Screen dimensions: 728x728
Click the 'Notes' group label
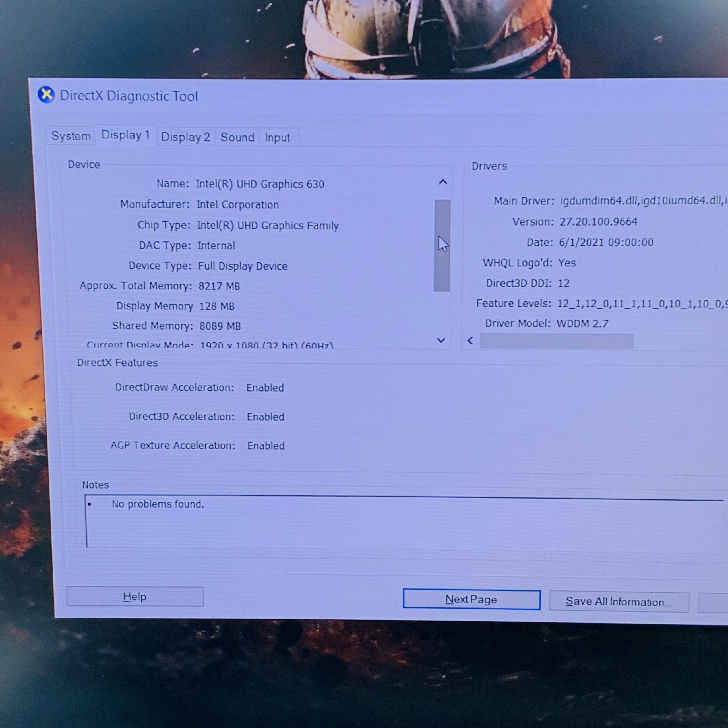coord(95,485)
